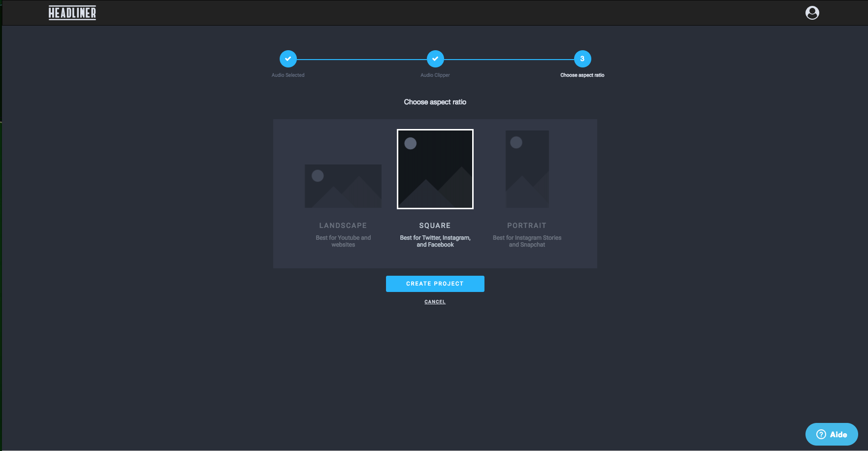Click the 'Choose aspect ratio' step label
This screenshot has width=868, height=451.
pyautogui.click(x=582, y=75)
